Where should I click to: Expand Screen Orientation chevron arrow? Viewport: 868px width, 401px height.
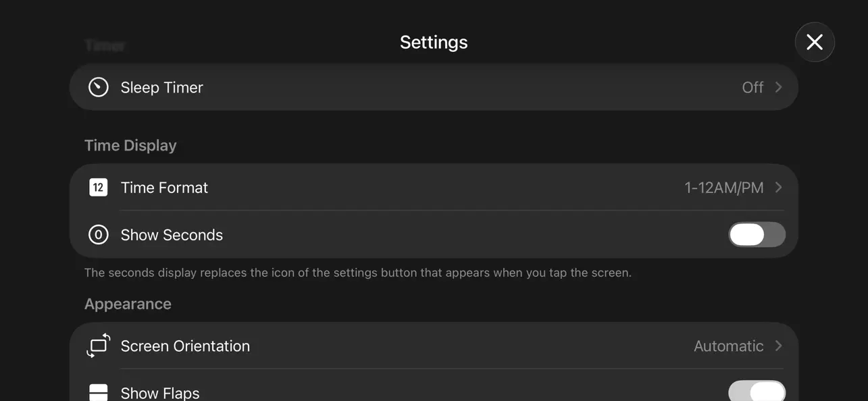click(779, 346)
